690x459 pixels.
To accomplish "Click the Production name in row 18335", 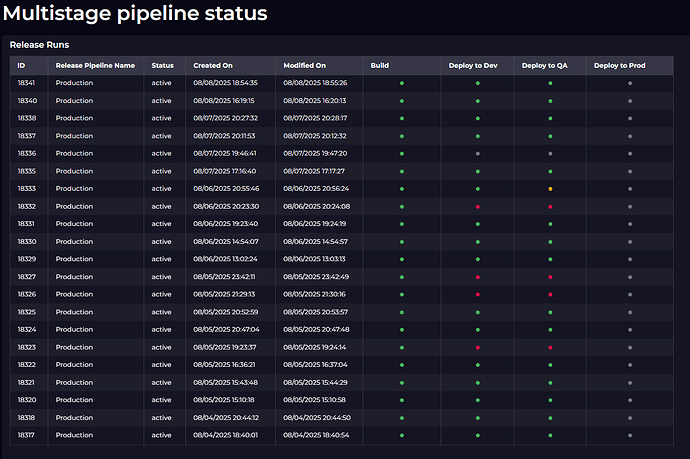I will pyautogui.click(x=74, y=171).
